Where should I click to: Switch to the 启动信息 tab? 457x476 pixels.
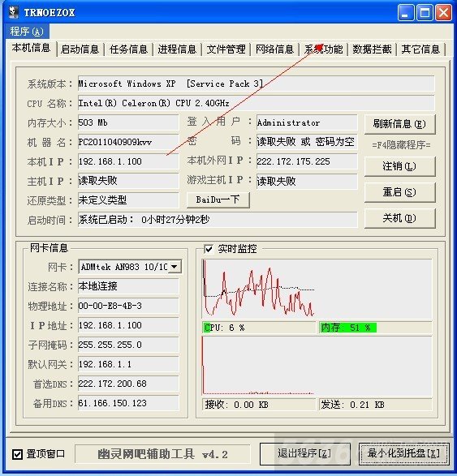tap(80, 49)
